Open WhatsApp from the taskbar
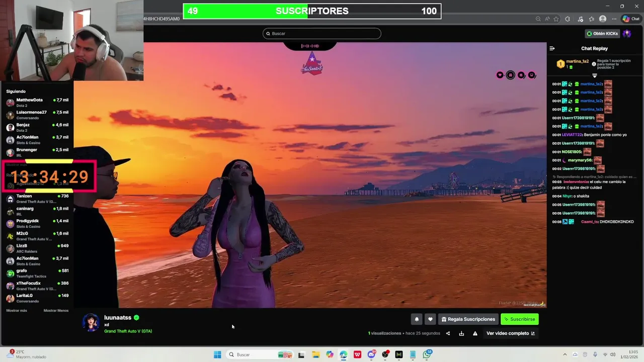644x362 pixels. coord(427,354)
